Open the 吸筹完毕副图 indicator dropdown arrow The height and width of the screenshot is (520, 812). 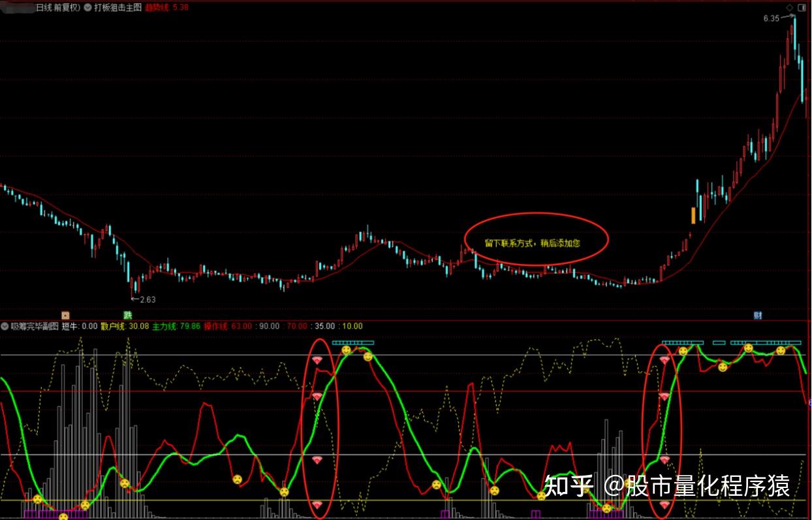point(5,326)
